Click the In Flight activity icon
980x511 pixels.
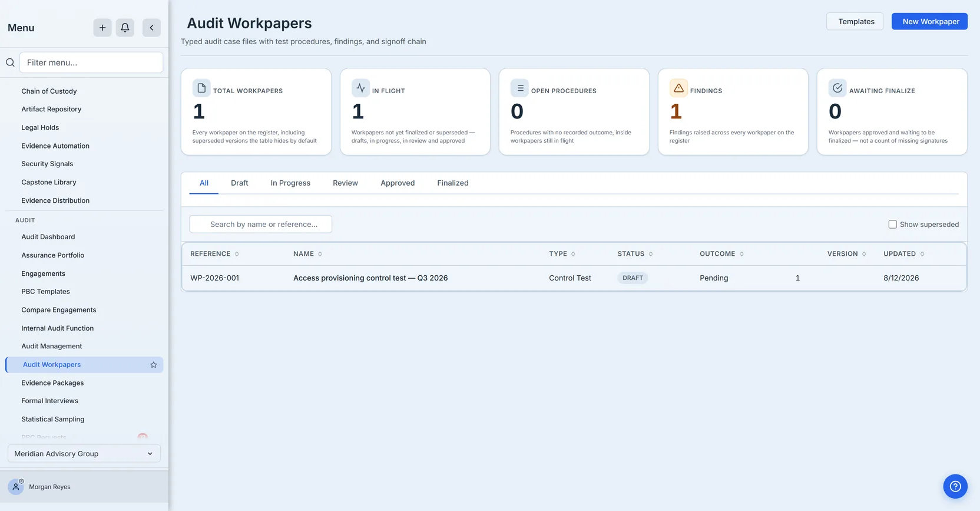pyautogui.click(x=360, y=88)
